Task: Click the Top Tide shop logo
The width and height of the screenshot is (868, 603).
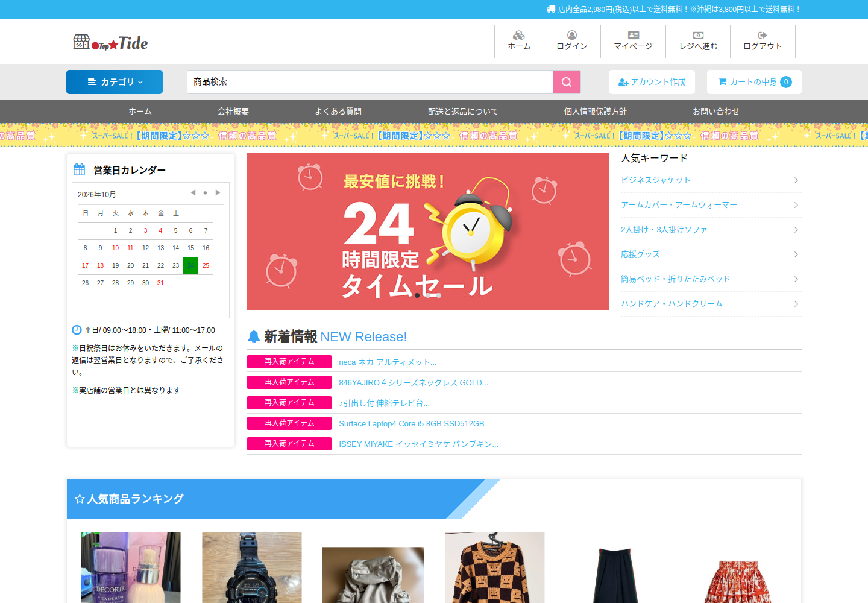Action: point(110,42)
